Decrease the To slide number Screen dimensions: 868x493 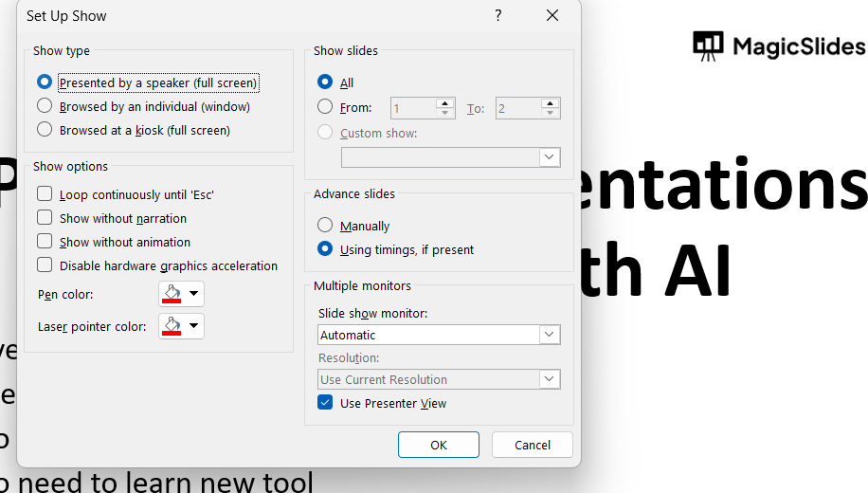[x=550, y=113]
